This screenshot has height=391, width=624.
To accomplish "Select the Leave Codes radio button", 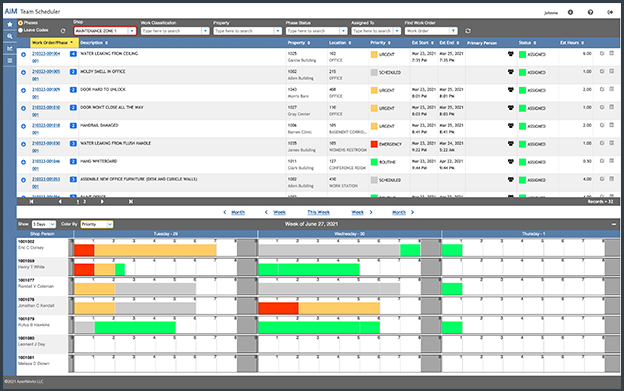I will tap(20, 30).
